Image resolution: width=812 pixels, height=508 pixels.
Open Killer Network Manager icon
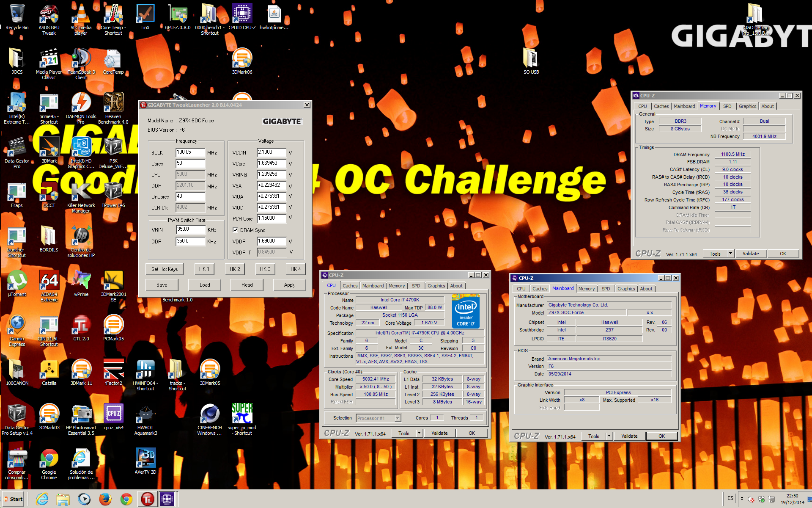point(81,197)
